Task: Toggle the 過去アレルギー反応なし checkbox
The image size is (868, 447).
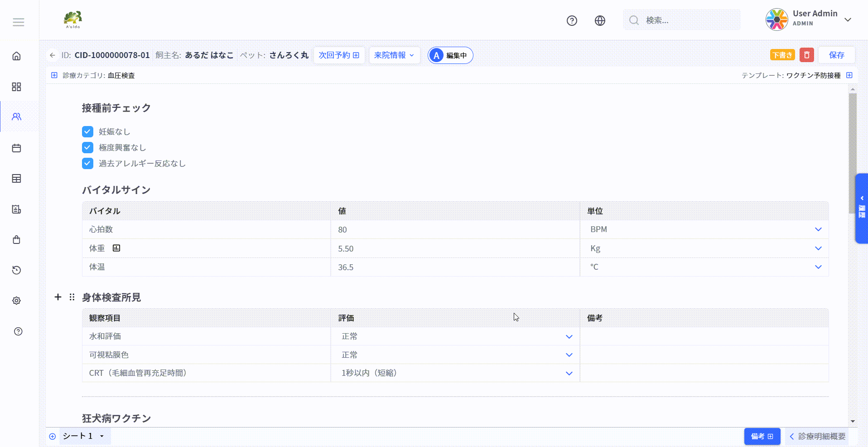Action: pyautogui.click(x=87, y=163)
